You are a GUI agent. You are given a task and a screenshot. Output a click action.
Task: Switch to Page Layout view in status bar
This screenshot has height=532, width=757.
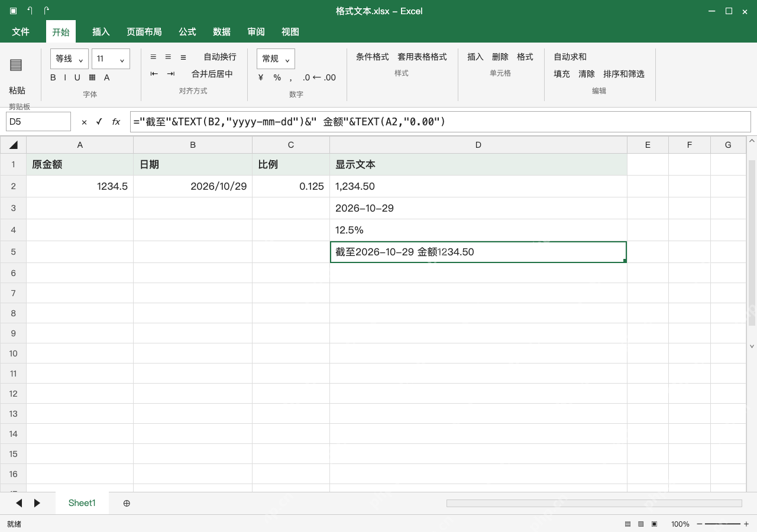click(x=641, y=524)
